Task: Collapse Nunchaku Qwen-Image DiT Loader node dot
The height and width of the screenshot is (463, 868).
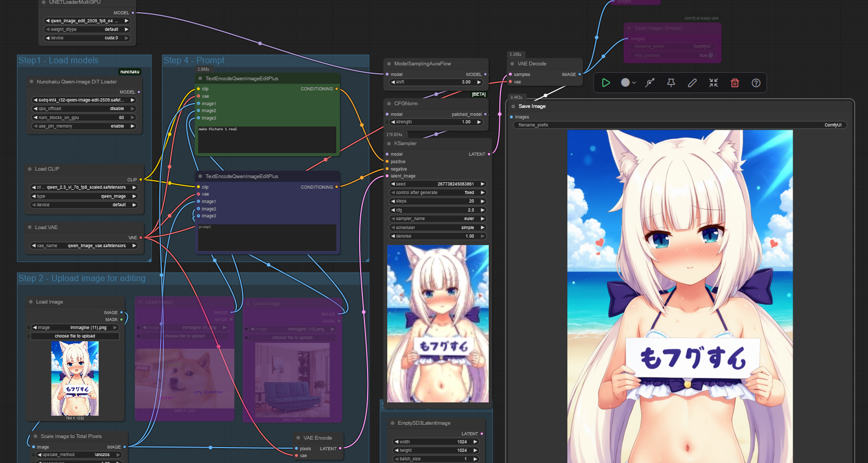Action: (x=31, y=82)
